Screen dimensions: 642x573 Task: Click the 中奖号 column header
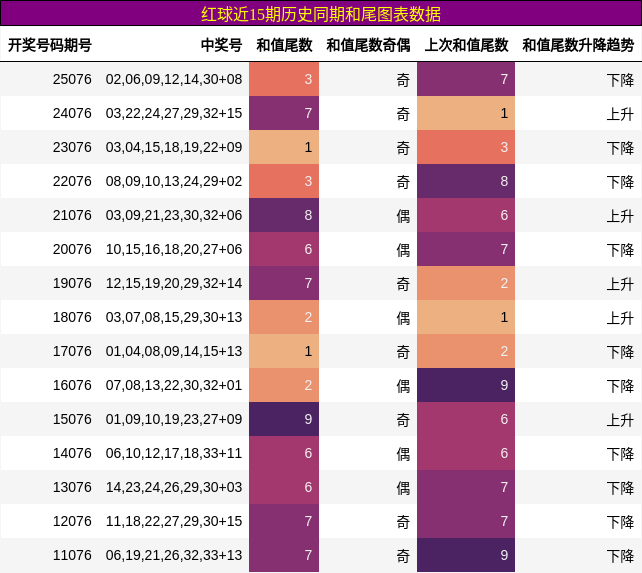(x=222, y=45)
